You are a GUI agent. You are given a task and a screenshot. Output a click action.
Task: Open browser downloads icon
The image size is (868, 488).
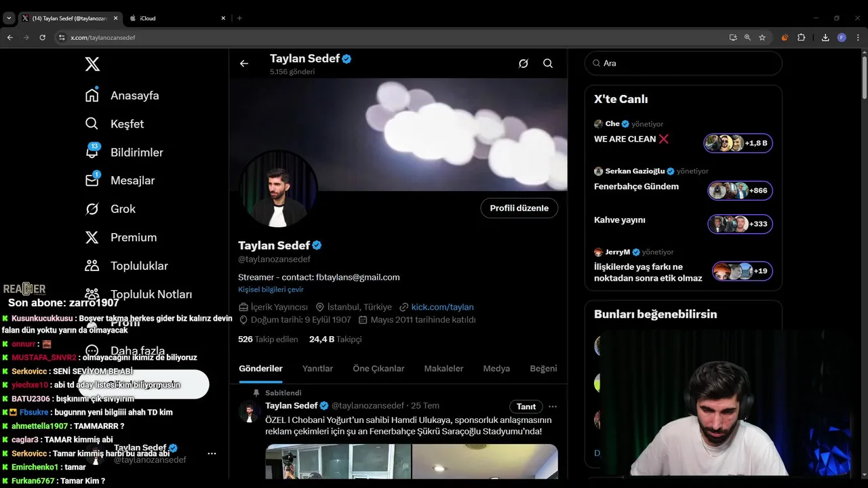click(825, 37)
